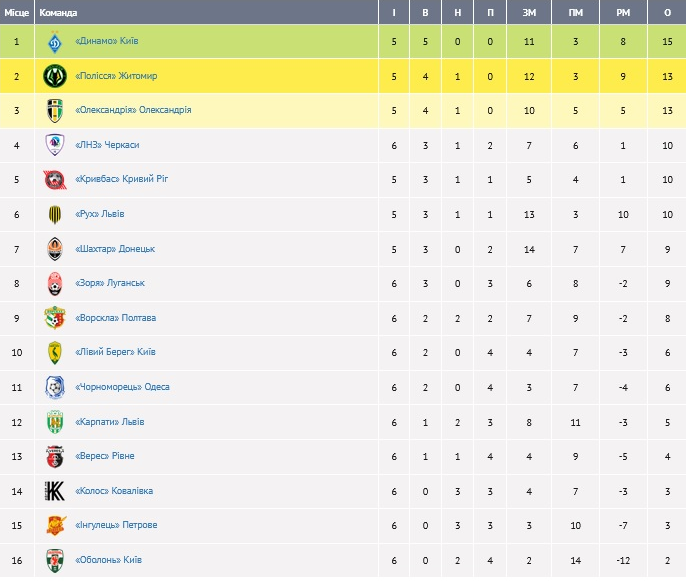Click the Shakhtar Donetsk club emblem
This screenshot has height=583, width=686.
54,249
